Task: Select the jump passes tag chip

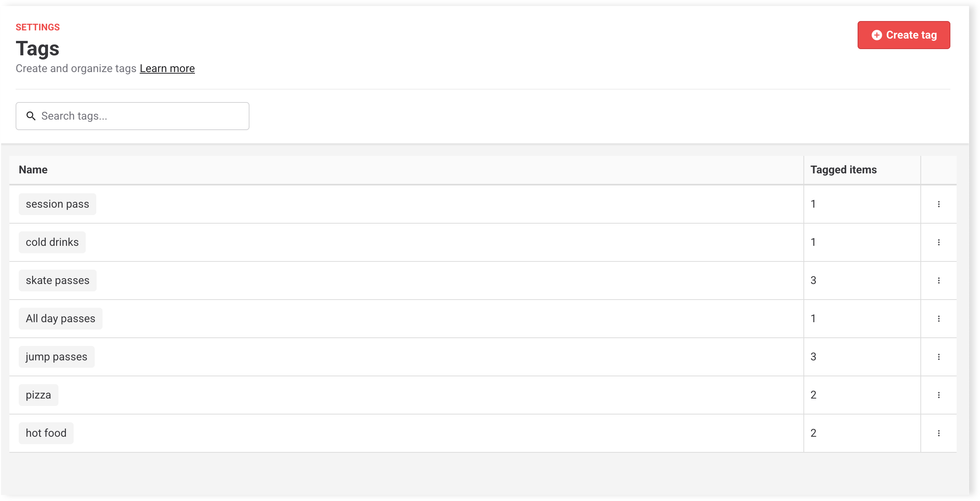Action: coord(57,357)
